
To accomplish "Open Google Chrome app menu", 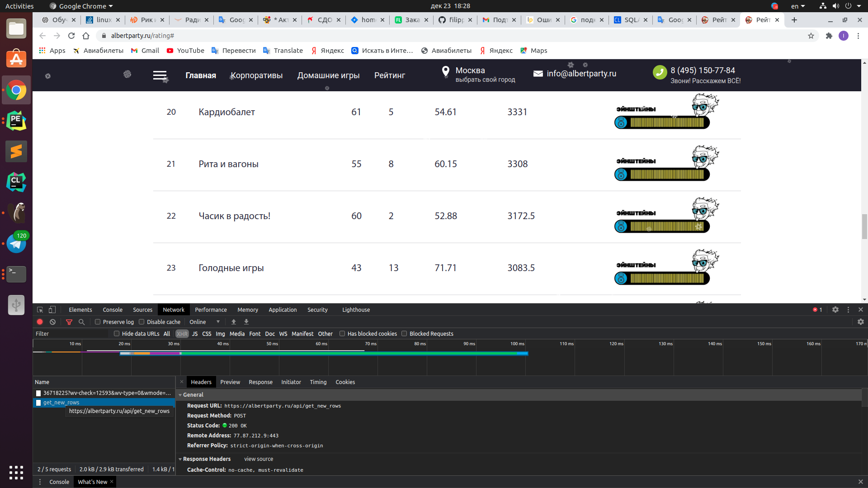I will pos(81,6).
